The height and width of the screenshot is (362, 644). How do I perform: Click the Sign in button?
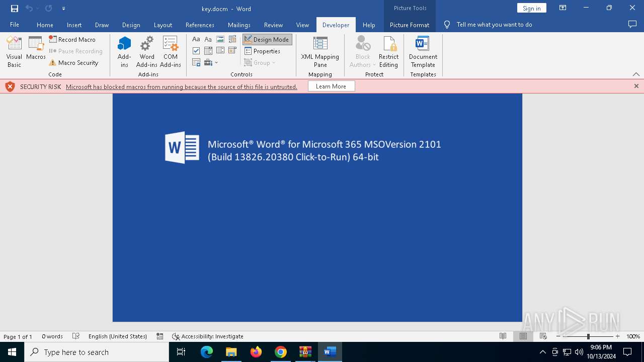[x=531, y=8]
